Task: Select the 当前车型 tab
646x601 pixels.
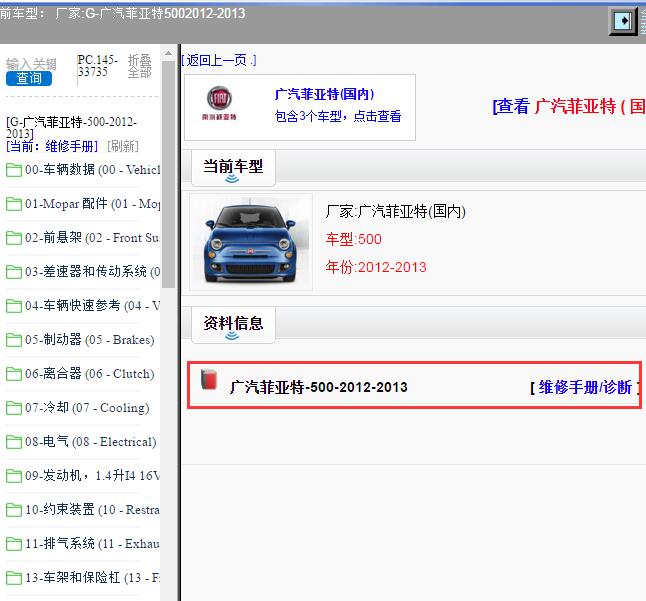Action: (x=233, y=168)
